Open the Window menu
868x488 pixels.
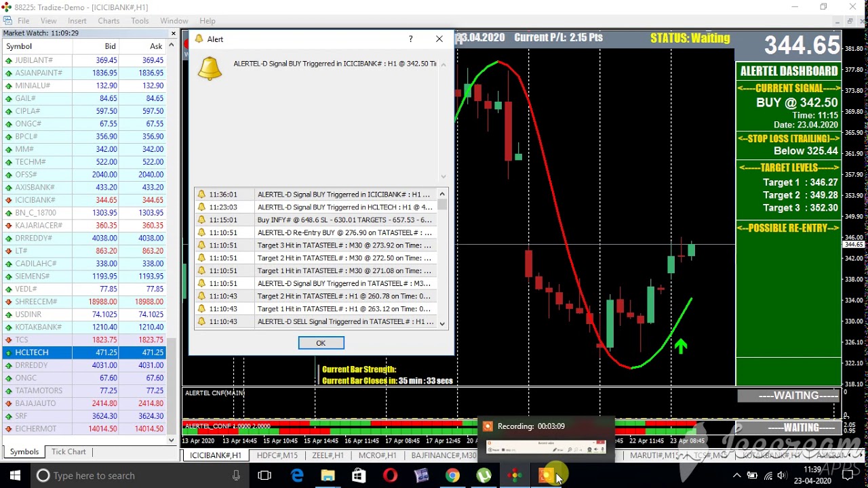pos(174,21)
